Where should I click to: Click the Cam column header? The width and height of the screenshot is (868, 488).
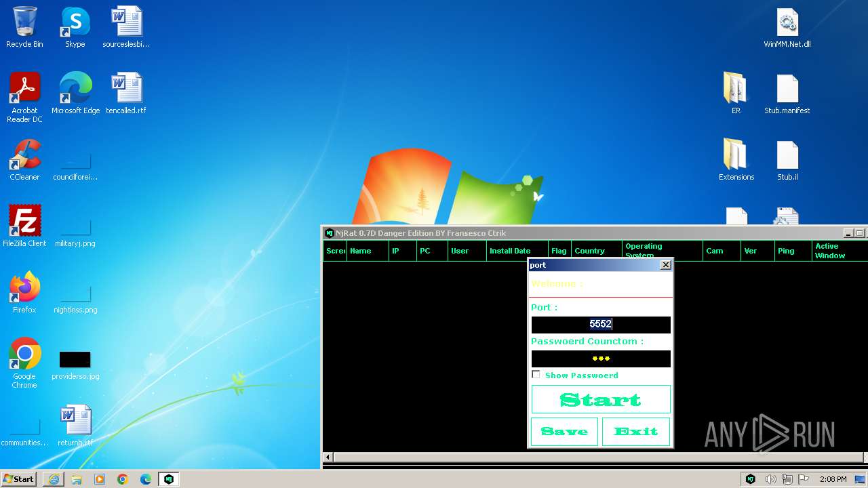[722, 251]
